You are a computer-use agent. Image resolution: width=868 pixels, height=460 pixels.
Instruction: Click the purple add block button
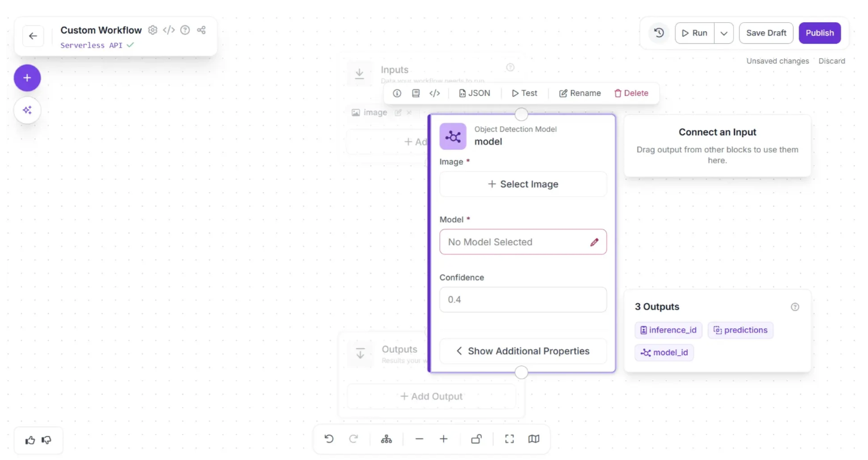27,78
